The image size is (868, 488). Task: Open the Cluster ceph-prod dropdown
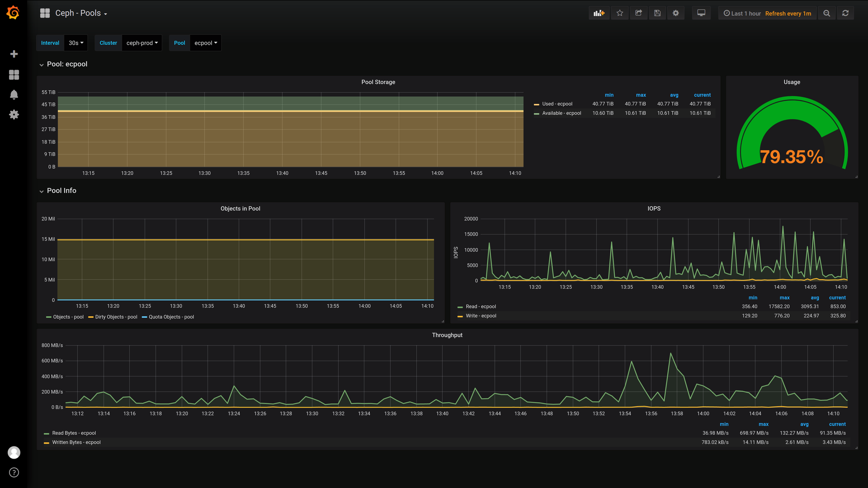[142, 43]
